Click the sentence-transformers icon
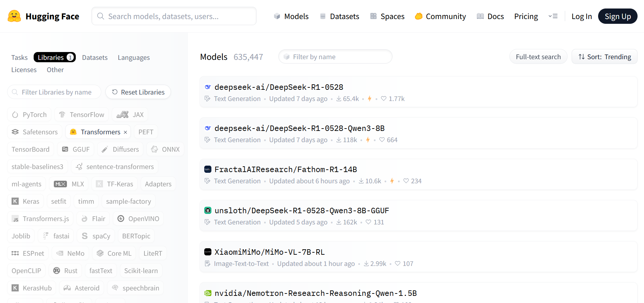This screenshot has height=303, width=644. 79,167
